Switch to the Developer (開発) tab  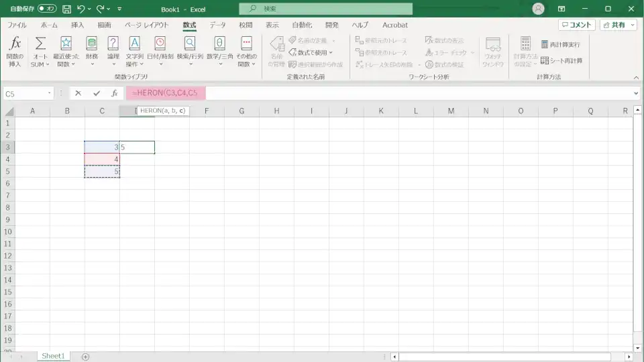click(x=332, y=25)
